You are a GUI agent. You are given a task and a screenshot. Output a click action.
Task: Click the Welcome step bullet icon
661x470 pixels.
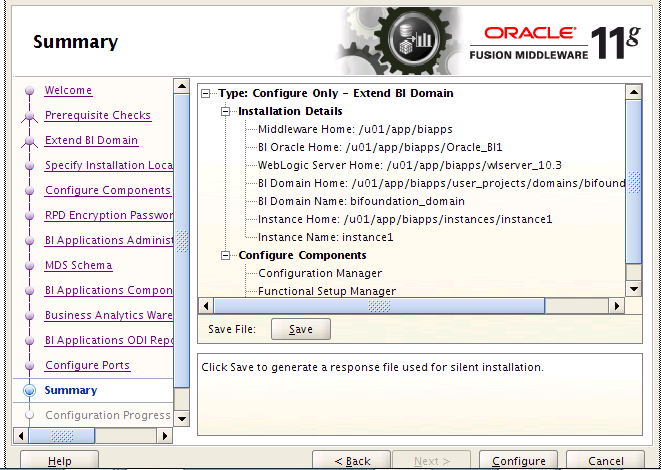pyautogui.click(x=30, y=91)
